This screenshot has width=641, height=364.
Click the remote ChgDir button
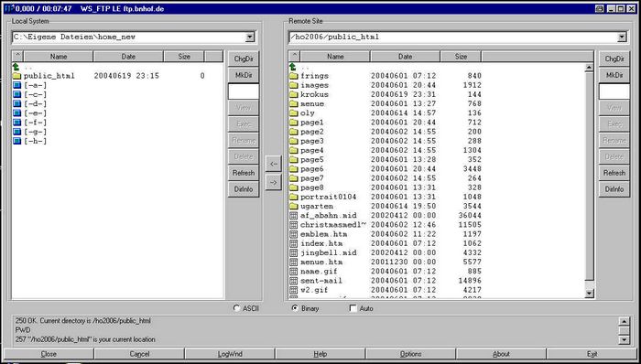614,59
